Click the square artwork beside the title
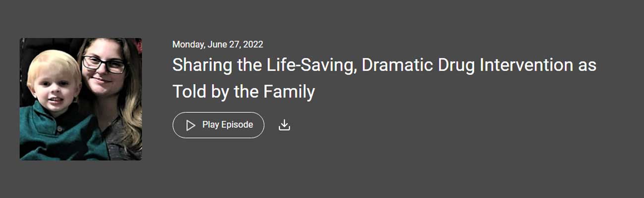This screenshot has height=198, width=644. pyautogui.click(x=81, y=99)
